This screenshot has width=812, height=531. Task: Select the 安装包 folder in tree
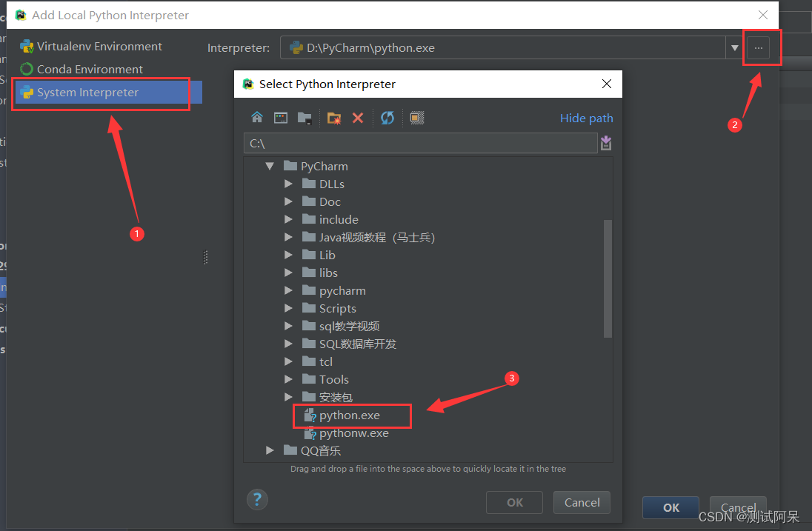pos(327,397)
